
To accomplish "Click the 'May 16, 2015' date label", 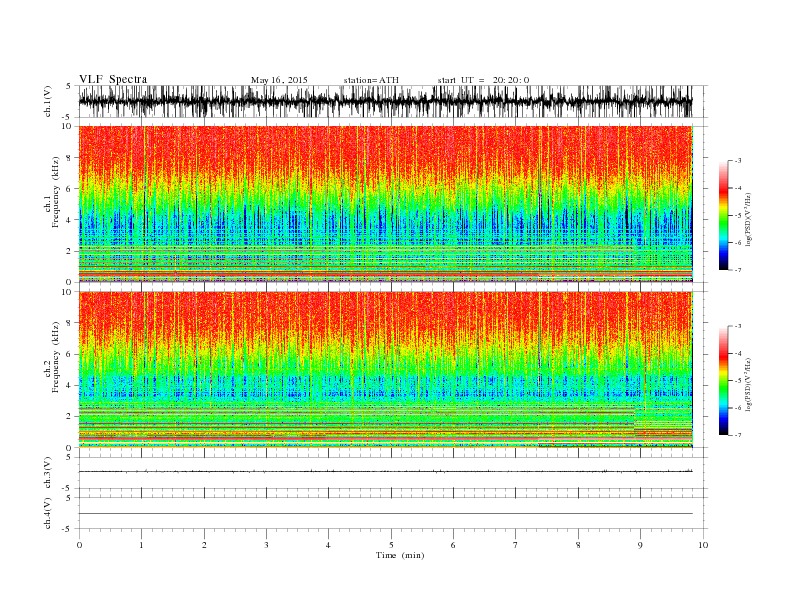I will click(x=279, y=80).
